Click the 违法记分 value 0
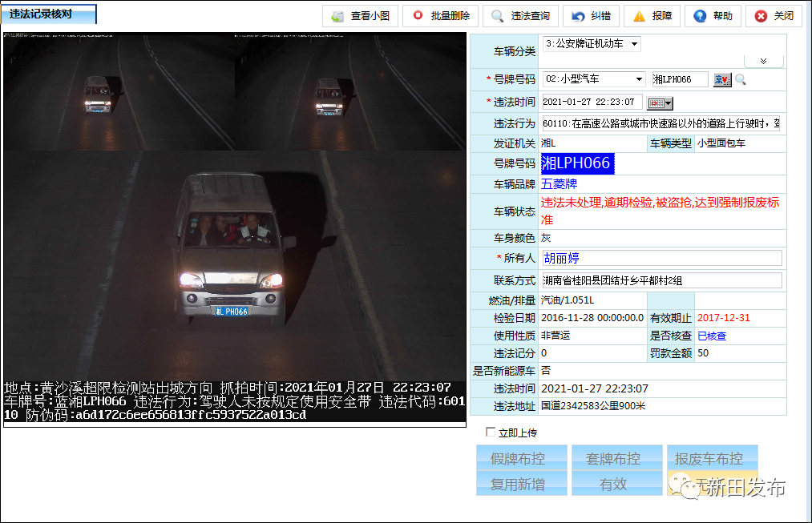The image size is (812, 523). coord(543,353)
